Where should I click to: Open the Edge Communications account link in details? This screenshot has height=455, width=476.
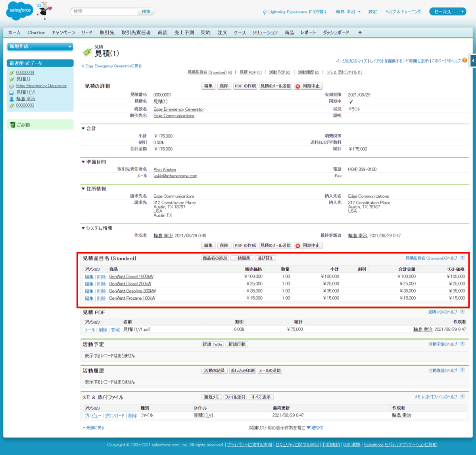[x=174, y=116]
